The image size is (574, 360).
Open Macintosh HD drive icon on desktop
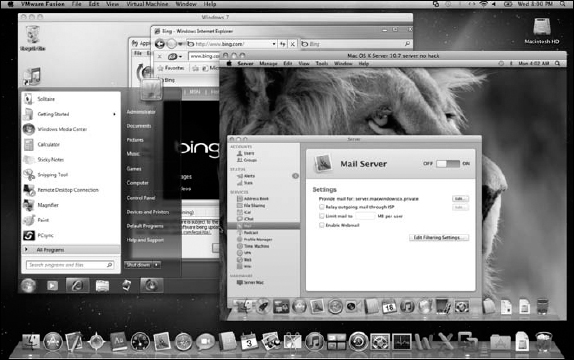pos(542,31)
